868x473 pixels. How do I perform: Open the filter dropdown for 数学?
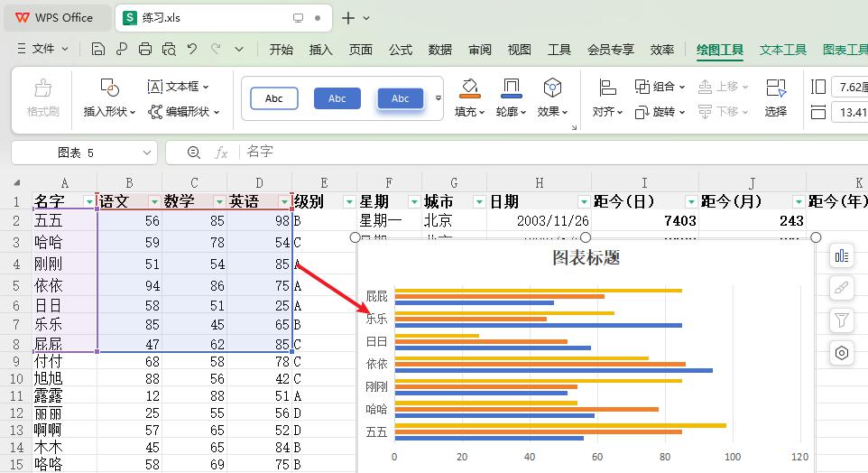(219, 201)
